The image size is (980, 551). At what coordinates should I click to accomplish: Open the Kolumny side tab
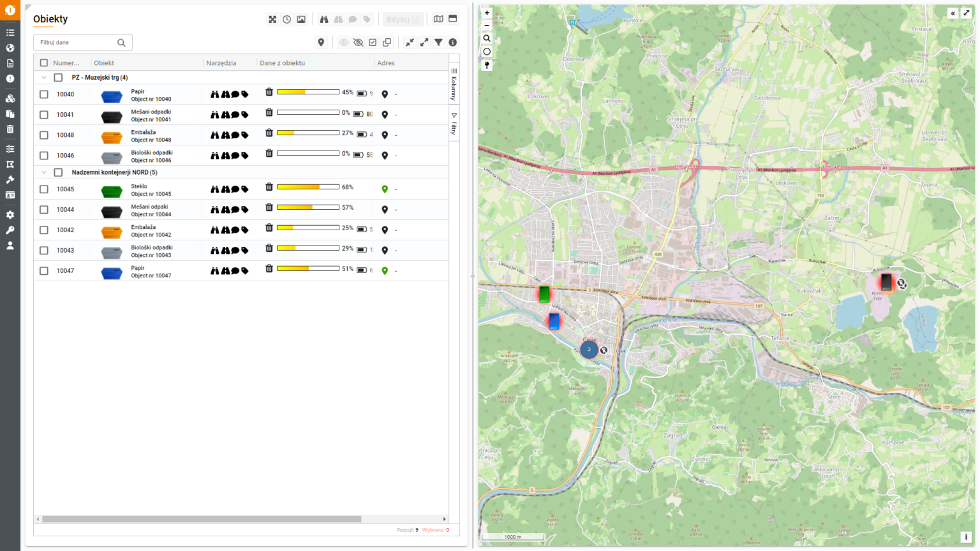[x=454, y=85]
